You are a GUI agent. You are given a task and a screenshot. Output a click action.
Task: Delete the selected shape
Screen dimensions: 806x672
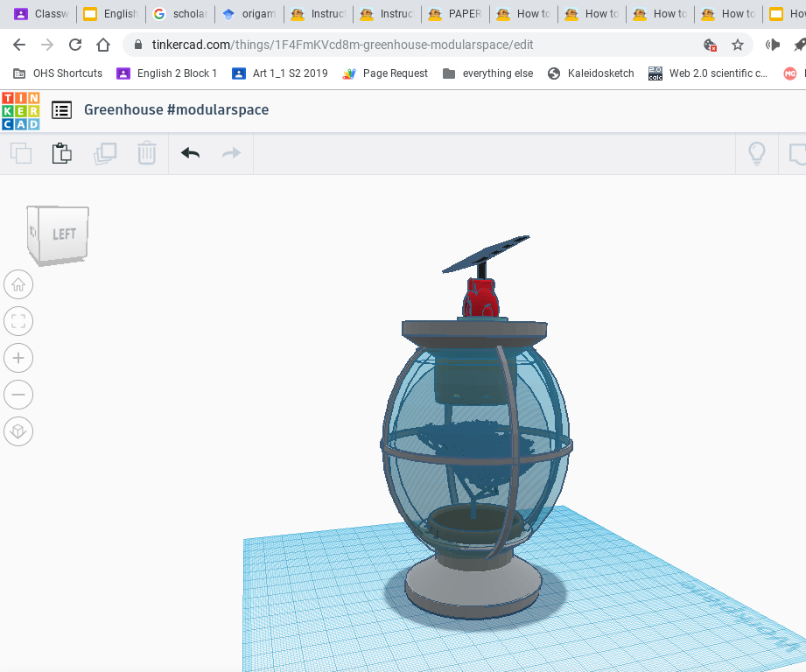click(146, 153)
